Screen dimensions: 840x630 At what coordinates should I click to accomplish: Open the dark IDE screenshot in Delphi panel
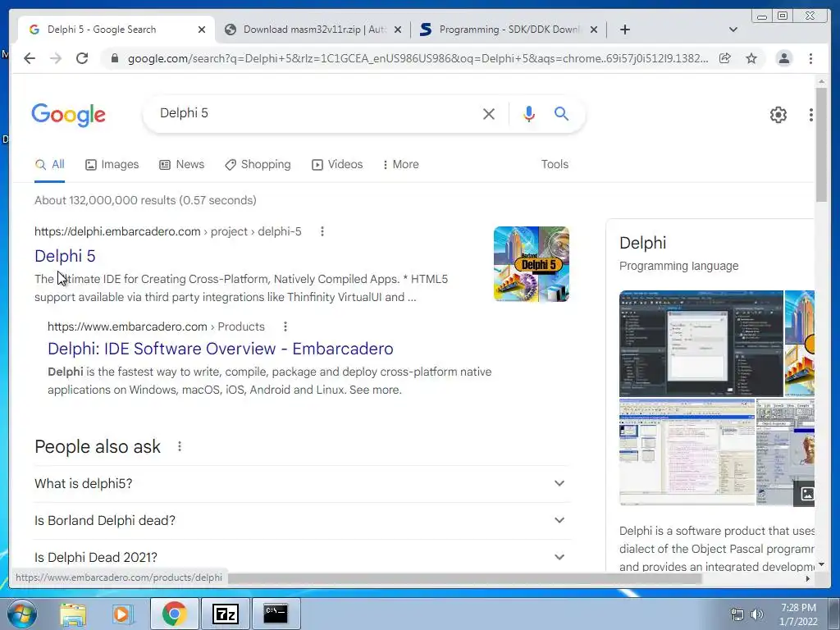(701, 344)
